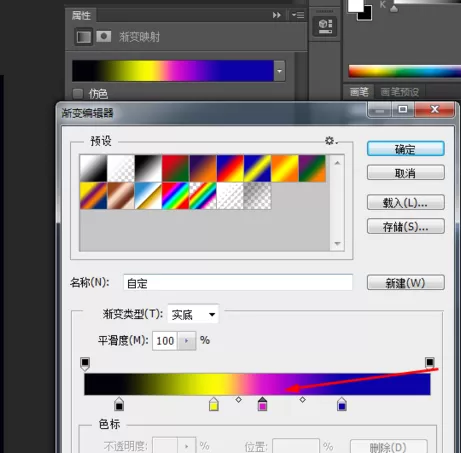Screen dimensions: 461x453
Task: Click the 不透明度 input field
Action: (x=165, y=446)
